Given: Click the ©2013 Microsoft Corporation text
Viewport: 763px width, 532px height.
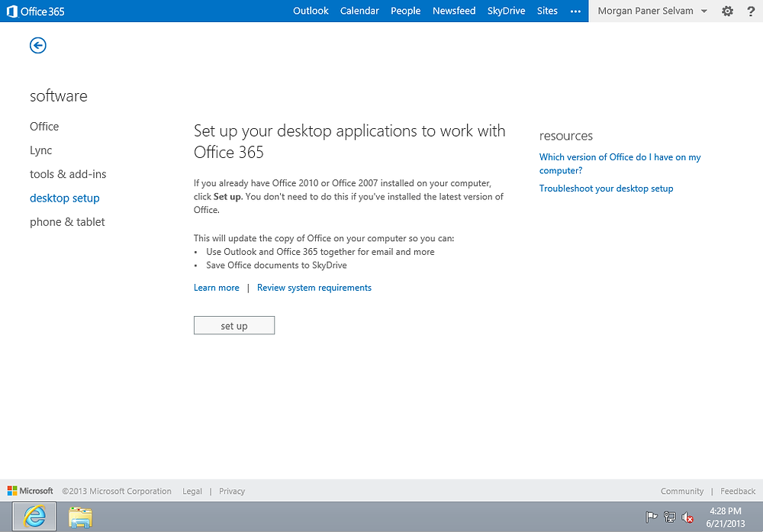Looking at the screenshot, I should point(116,491).
